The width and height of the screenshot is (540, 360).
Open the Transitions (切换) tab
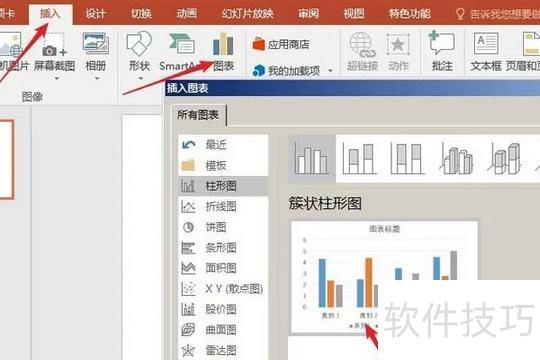pos(141,14)
